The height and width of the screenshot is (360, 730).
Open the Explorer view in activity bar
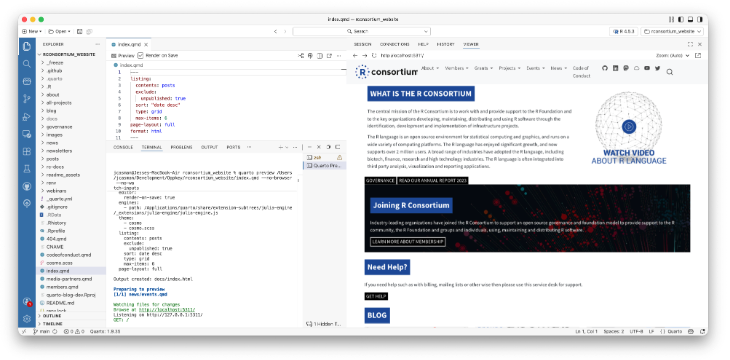[27, 46]
